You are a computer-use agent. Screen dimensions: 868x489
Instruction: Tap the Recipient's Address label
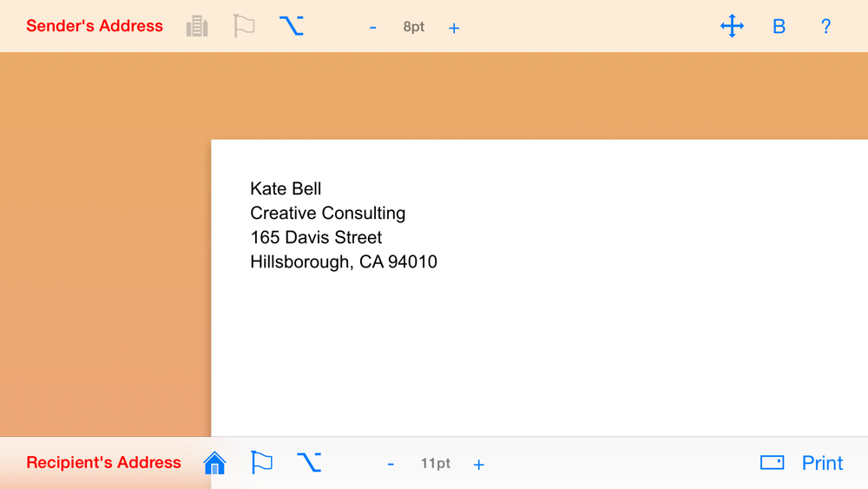pyautogui.click(x=103, y=462)
